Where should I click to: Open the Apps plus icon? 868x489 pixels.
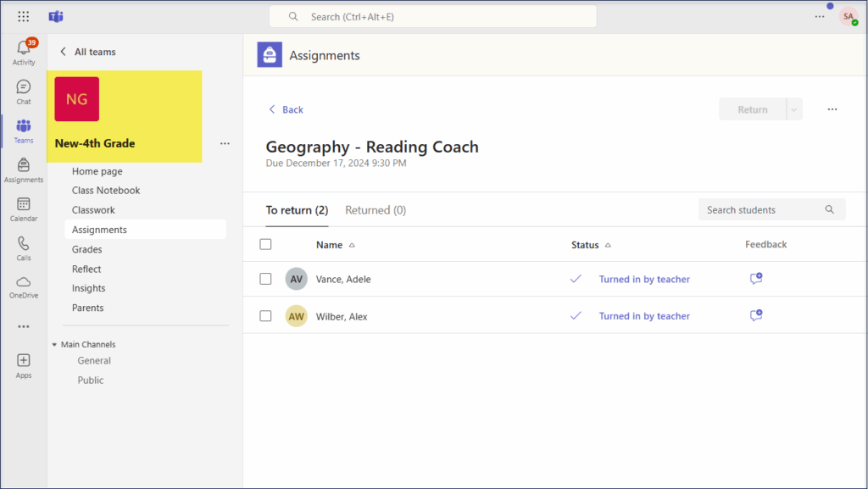point(24,362)
